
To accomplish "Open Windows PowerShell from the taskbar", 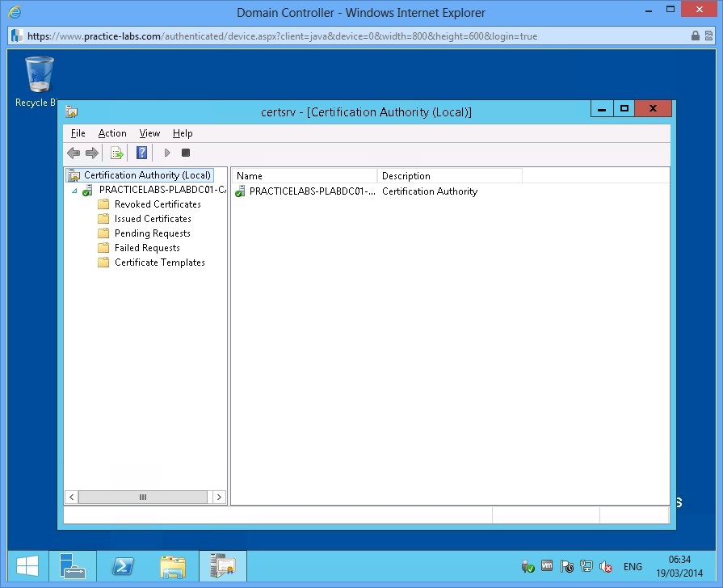I will tap(123, 566).
